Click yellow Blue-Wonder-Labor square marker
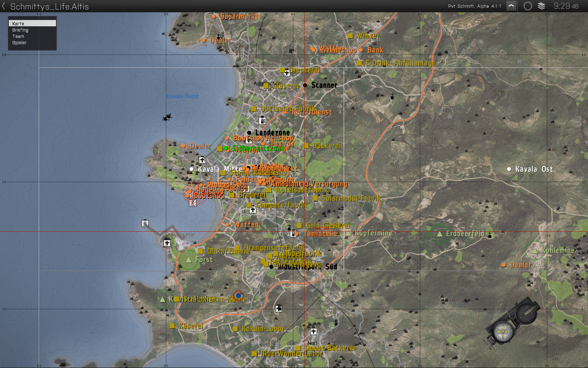Screen dimensions: 588x368 pyautogui.click(x=254, y=354)
